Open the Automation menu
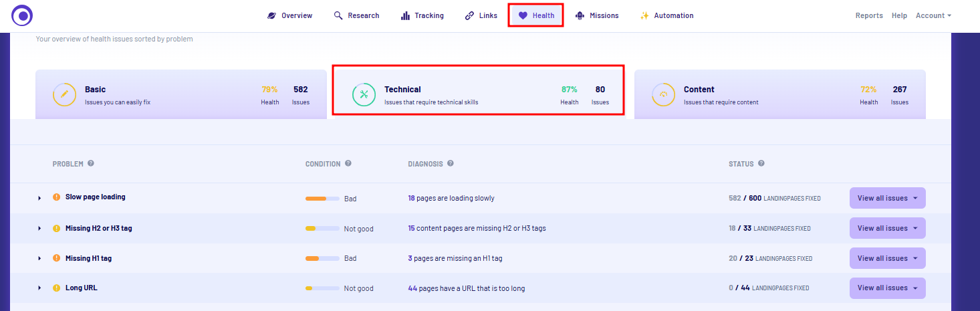 666,15
